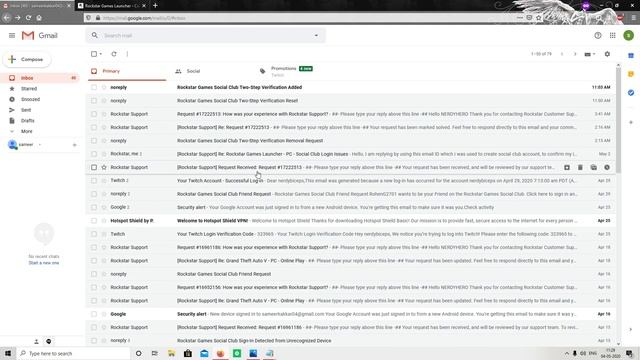Go to newer emails page arrow
The width and height of the screenshot is (640, 360).
pos(562,54)
